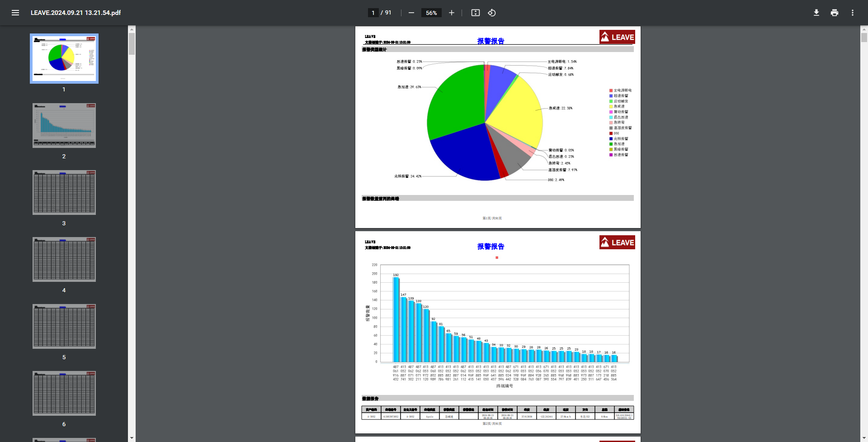Jump to page 3 thumbnail
This screenshot has width=868, height=442.
click(x=64, y=192)
